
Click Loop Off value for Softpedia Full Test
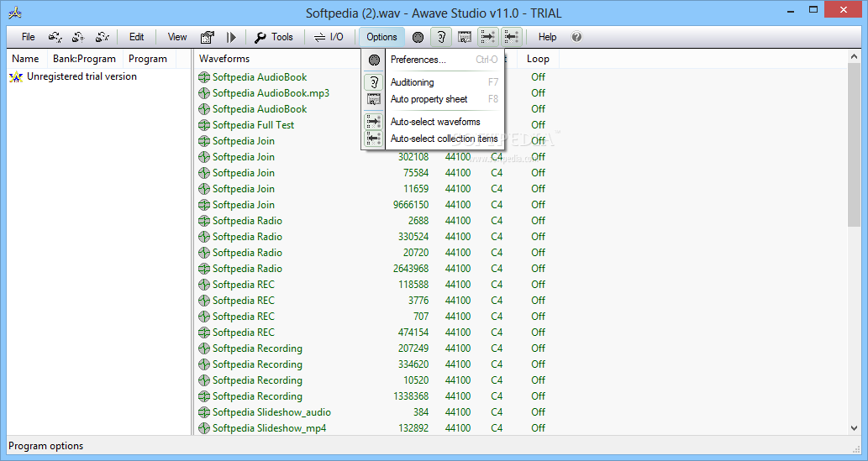[x=538, y=125]
